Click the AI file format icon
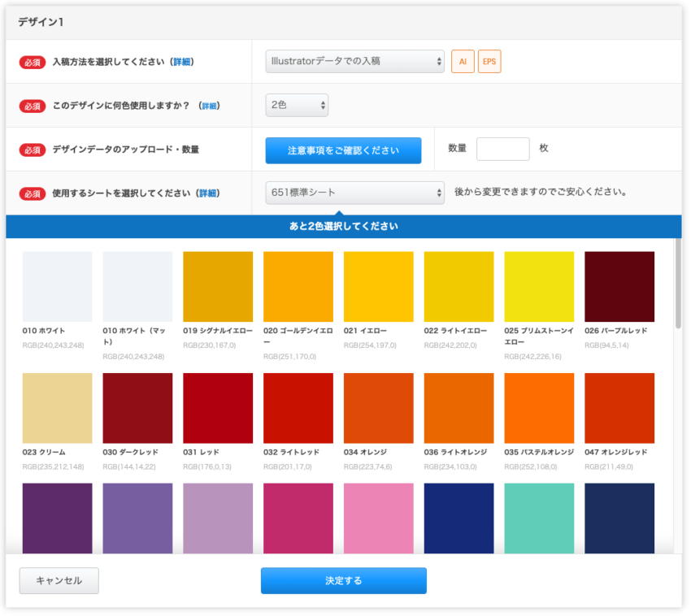The height and width of the screenshot is (616, 691). 463,61
